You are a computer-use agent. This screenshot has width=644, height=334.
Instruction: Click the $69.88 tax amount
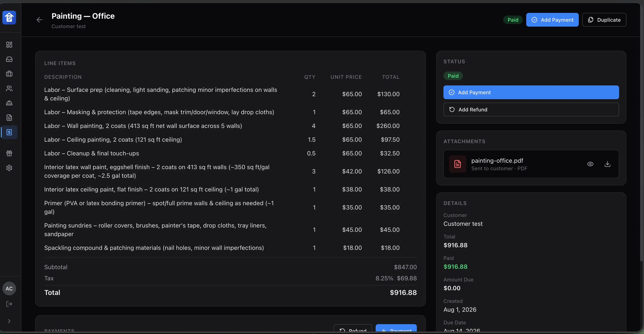coord(407,278)
